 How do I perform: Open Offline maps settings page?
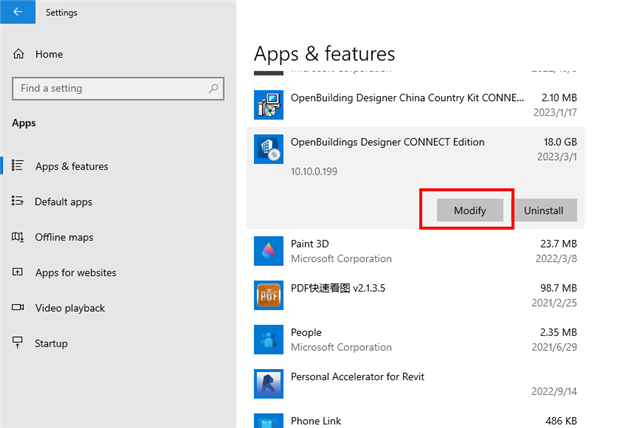[63, 237]
